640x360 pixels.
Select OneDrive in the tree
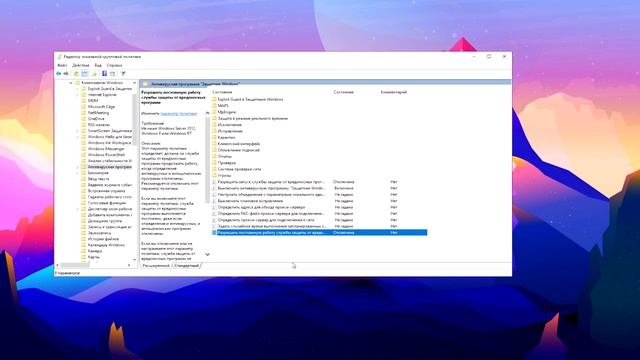(96, 119)
